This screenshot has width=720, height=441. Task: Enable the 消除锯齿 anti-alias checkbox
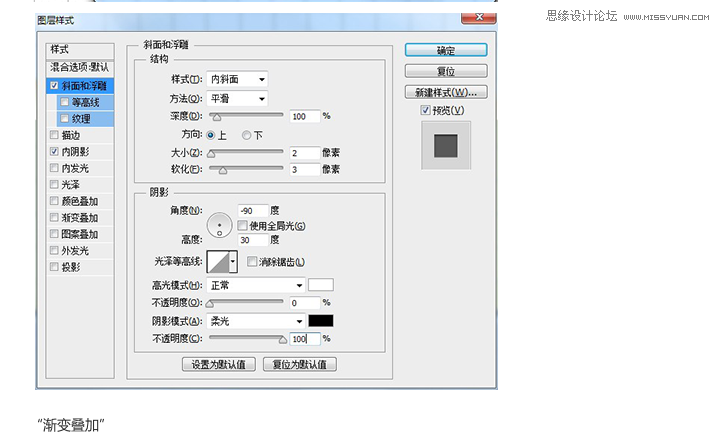[252, 261]
